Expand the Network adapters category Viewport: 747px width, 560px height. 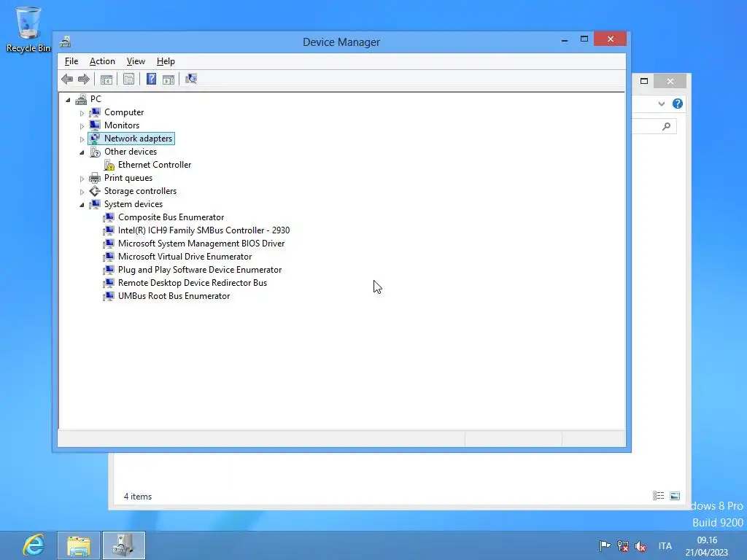pos(82,139)
